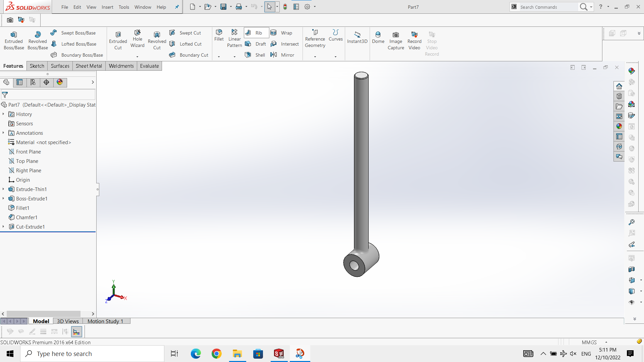Image resolution: width=644 pixels, height=362 pixels.
Task: Use the Shell tool
Action: 255,55
